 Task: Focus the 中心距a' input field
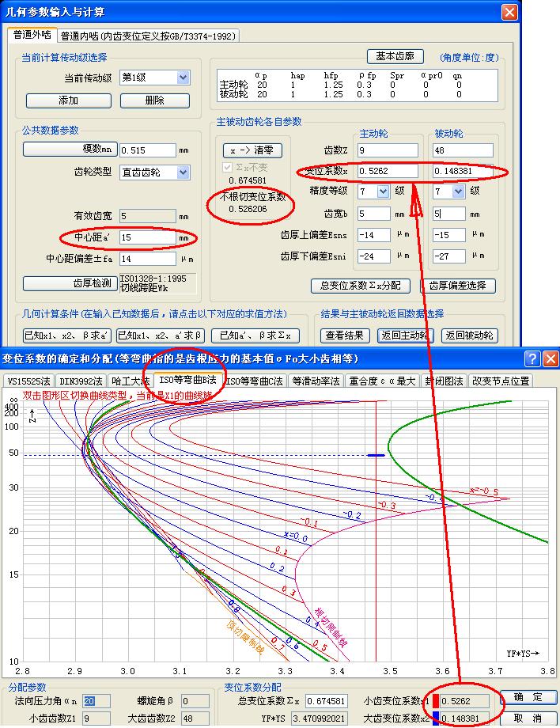click(148, 237)
